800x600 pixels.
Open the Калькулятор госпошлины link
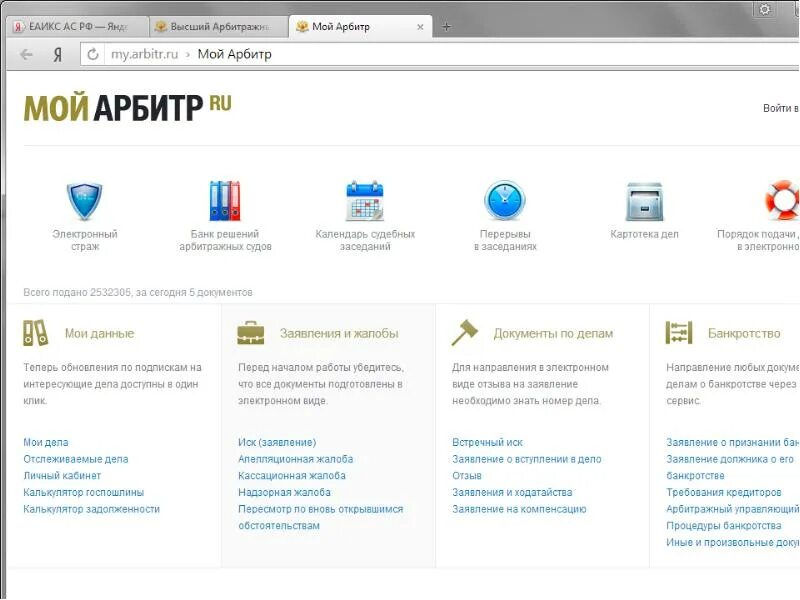[83, 492]
